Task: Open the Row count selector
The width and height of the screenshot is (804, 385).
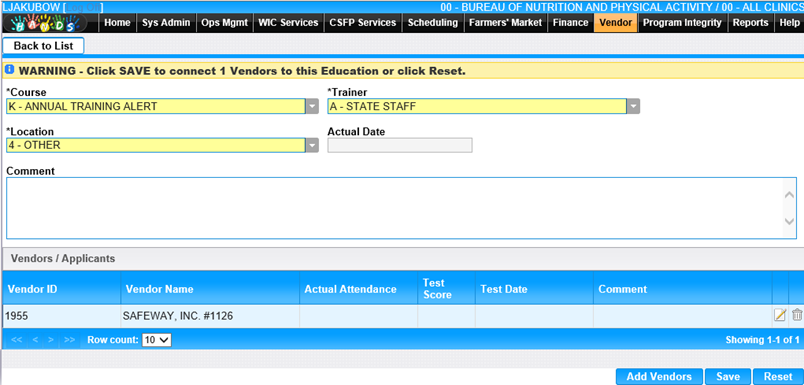Action: [156, 339]
